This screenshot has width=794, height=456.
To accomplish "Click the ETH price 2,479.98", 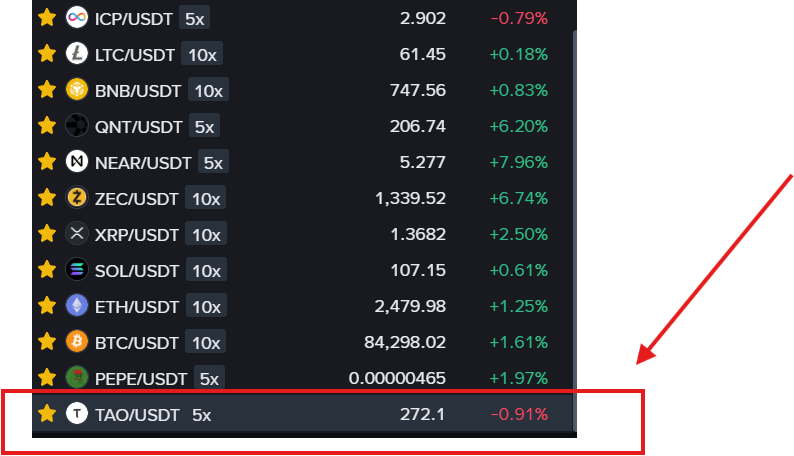I will coord(410,307).
